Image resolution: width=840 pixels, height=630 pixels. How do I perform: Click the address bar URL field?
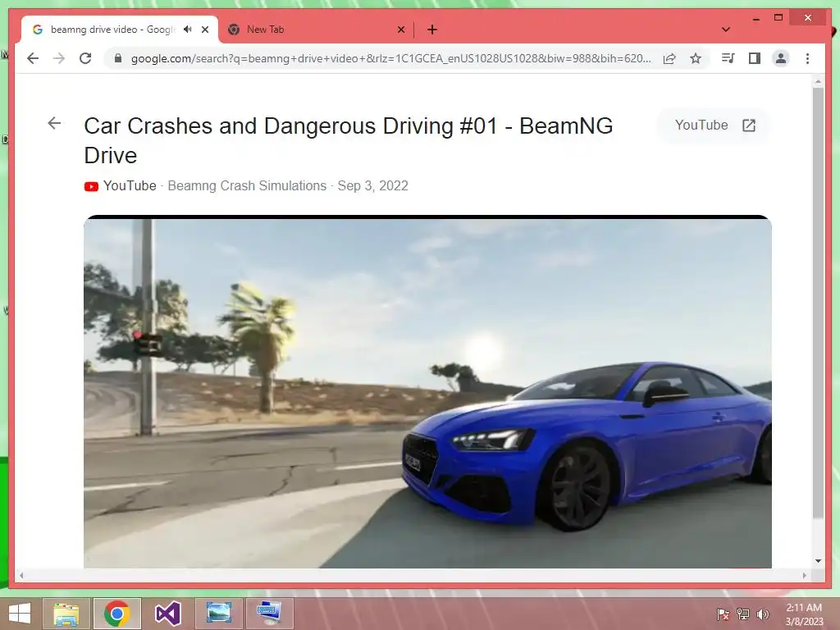(x=391, y=58)
